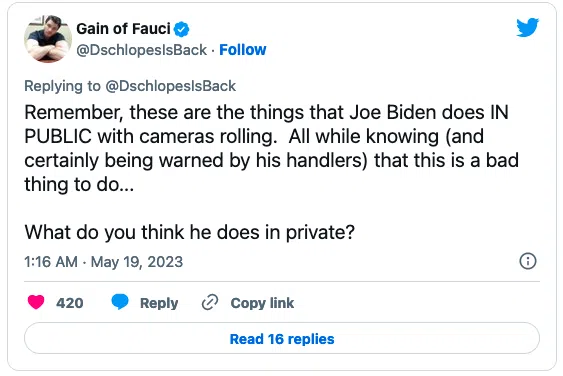Screen dimensions: 563x376
Task: Open the circled info icon near the date
Action: [528, 261]
